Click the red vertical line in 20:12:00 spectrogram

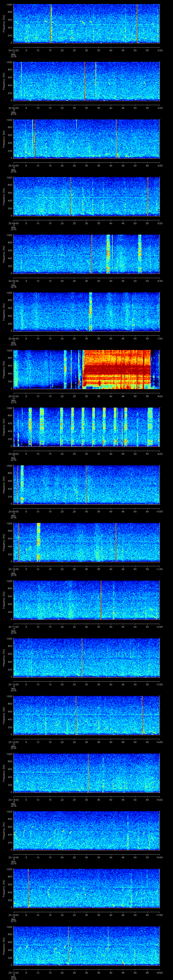pos(82,658)
